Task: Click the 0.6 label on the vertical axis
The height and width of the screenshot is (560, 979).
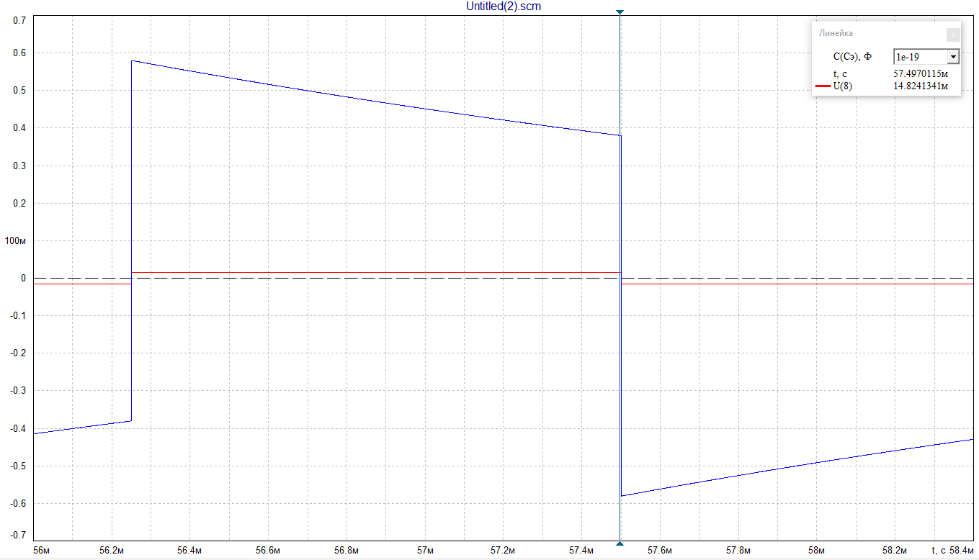Action: 19,53
